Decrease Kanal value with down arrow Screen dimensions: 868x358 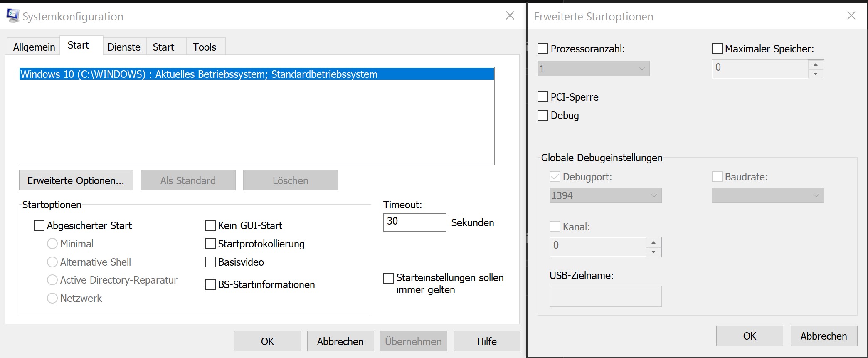click(653, 252)
